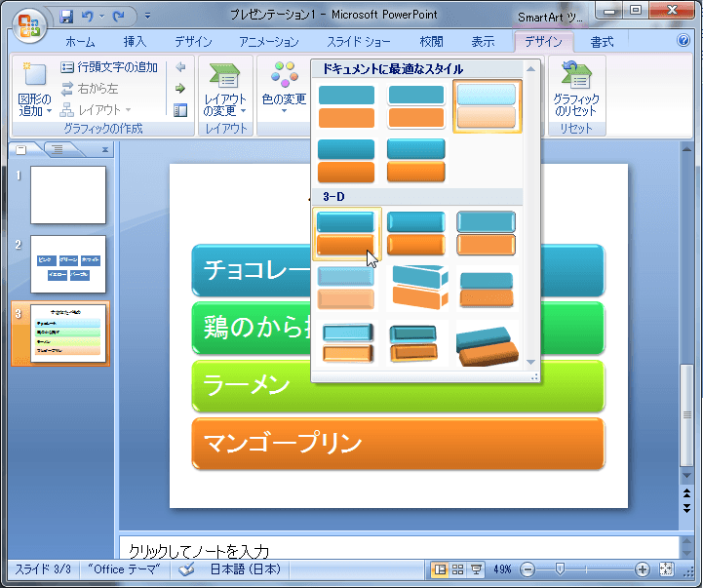This screenshot has width=703, height=588.
Task: Select the highlighted subtle effect style thumbnail
Action: (x=487, y=106)
